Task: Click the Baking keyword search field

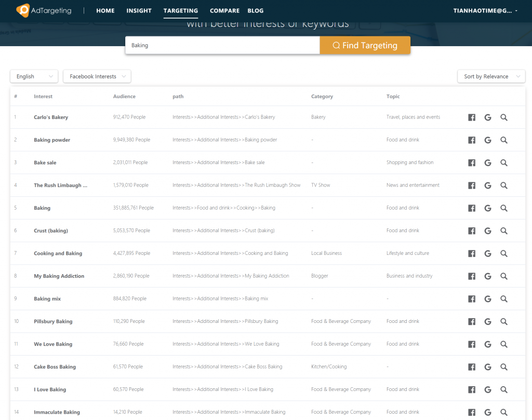Action: point(222,45)
